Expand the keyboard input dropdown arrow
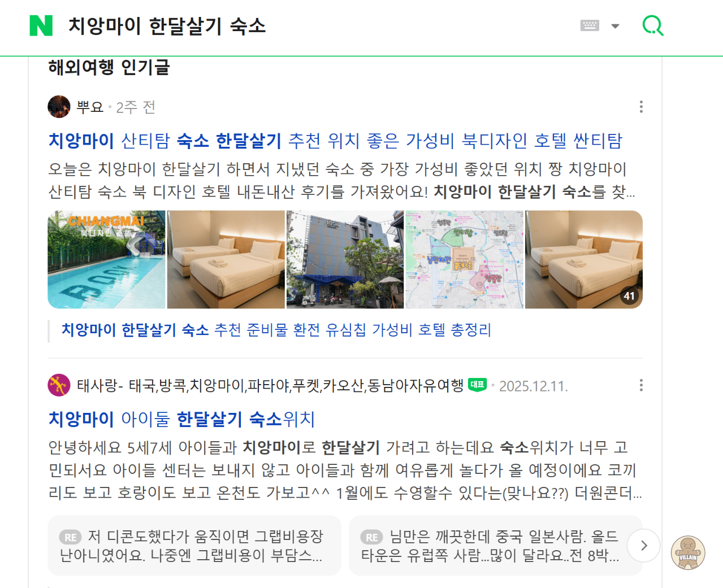Screen dimensions: 723x588 616,26
